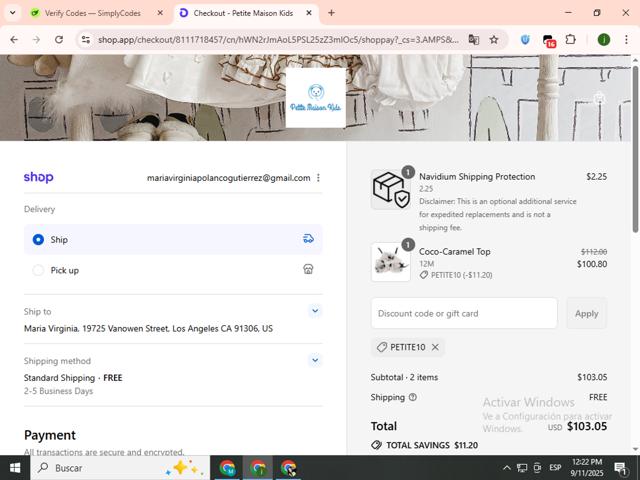640x480 pixels.
Task: Open the Windows Start menu
Action: tap(15, 468)
